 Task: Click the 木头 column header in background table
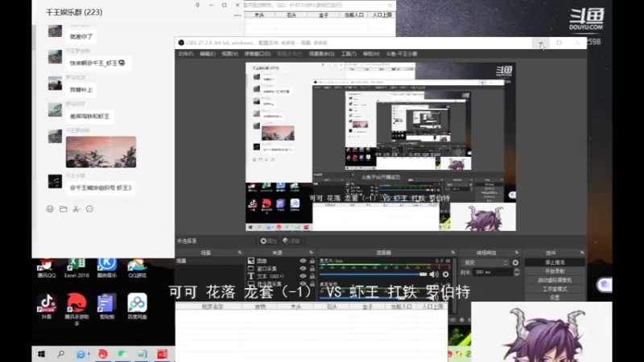tap(259, 14)
